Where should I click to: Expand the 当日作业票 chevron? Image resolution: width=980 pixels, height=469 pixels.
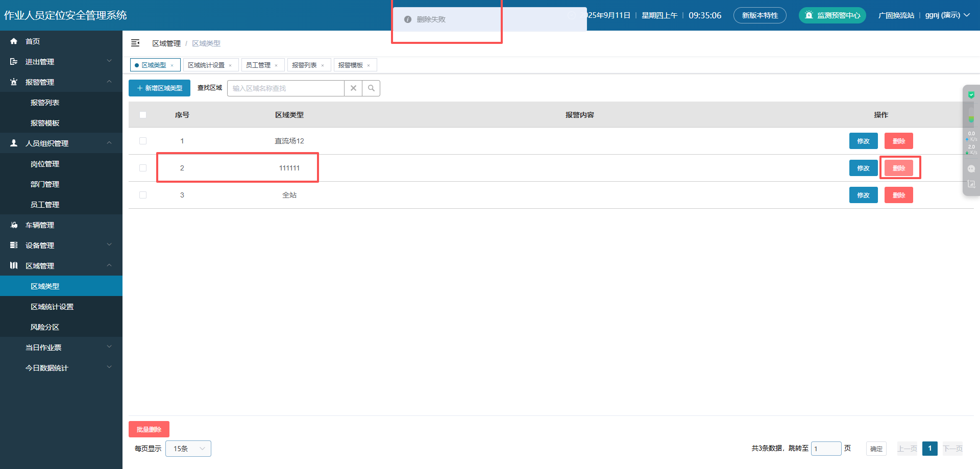pos(109,347)
